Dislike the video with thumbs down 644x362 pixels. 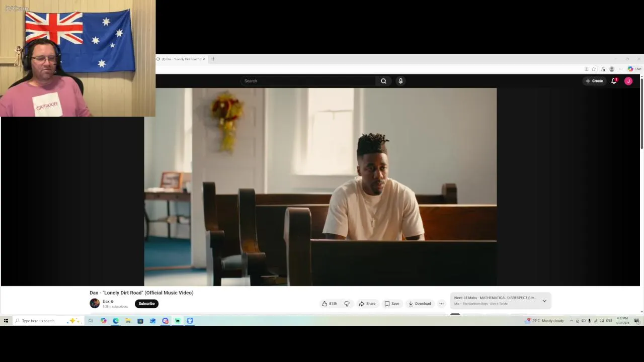coord(347,304)
